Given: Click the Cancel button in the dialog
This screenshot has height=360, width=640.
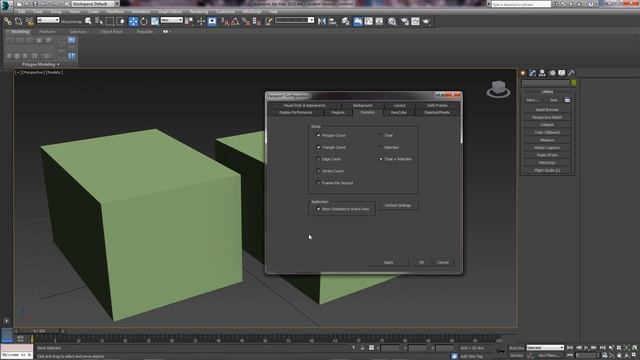Looking at the screenshot, I should 443,262.
